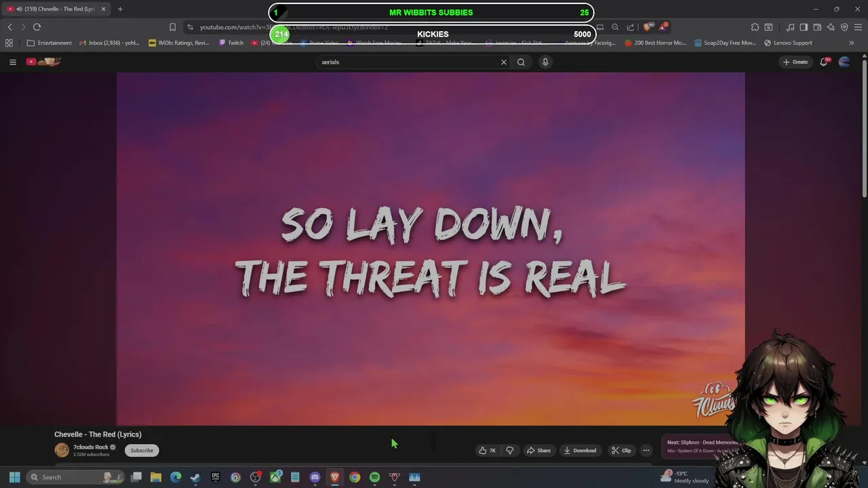
Task: Open Brave Rewards triangle icon
Action: [x=664, y=27]
